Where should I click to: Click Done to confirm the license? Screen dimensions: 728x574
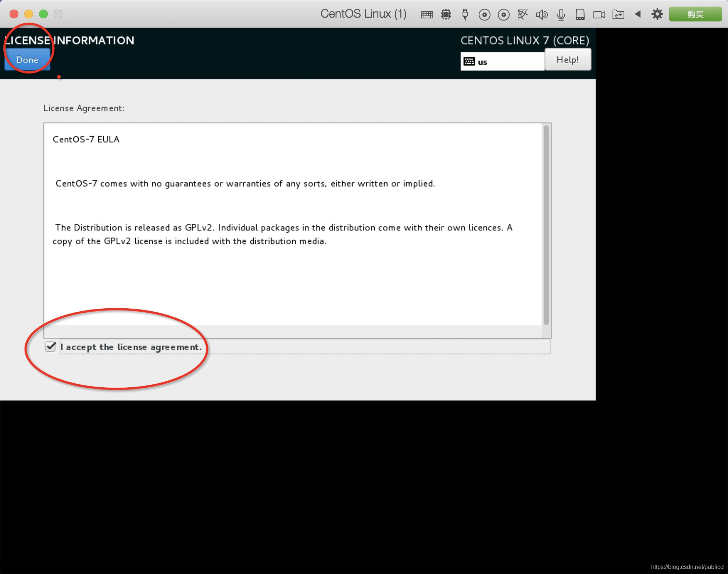click(27, 60)
